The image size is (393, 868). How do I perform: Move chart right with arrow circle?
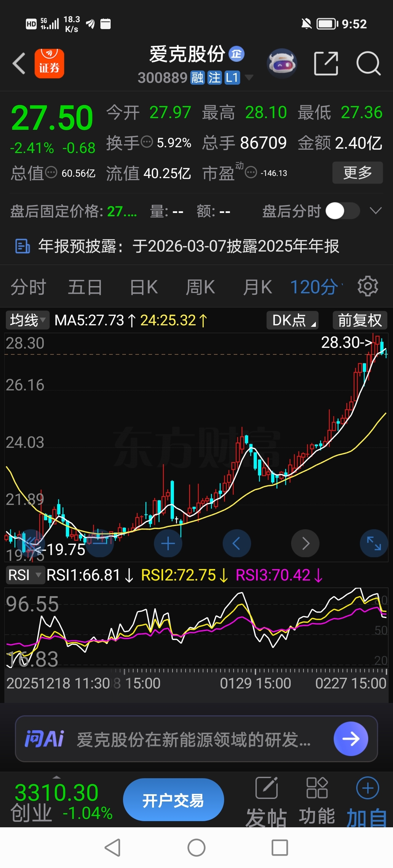[305, 543]
